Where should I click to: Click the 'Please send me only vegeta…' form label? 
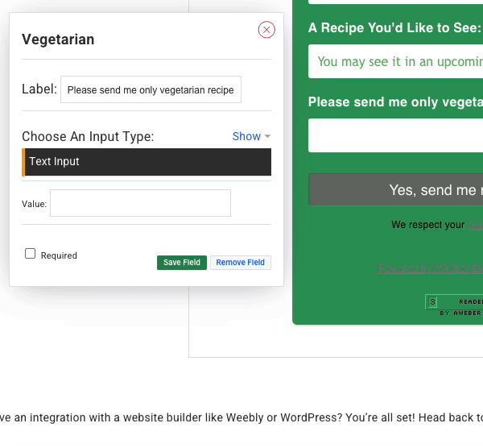point(395,102)
